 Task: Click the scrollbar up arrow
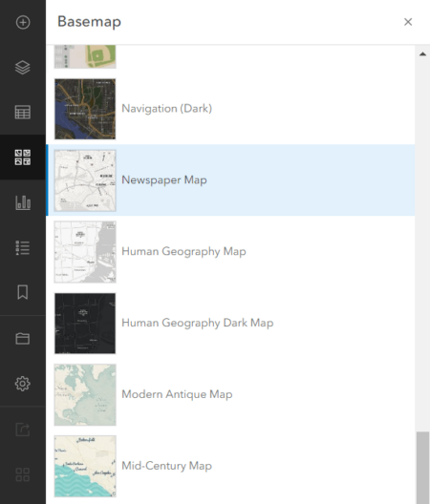point(422,54)
